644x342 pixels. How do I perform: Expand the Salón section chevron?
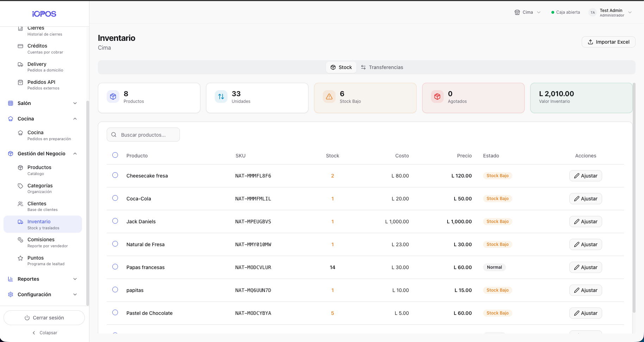[x=75, y=103]
